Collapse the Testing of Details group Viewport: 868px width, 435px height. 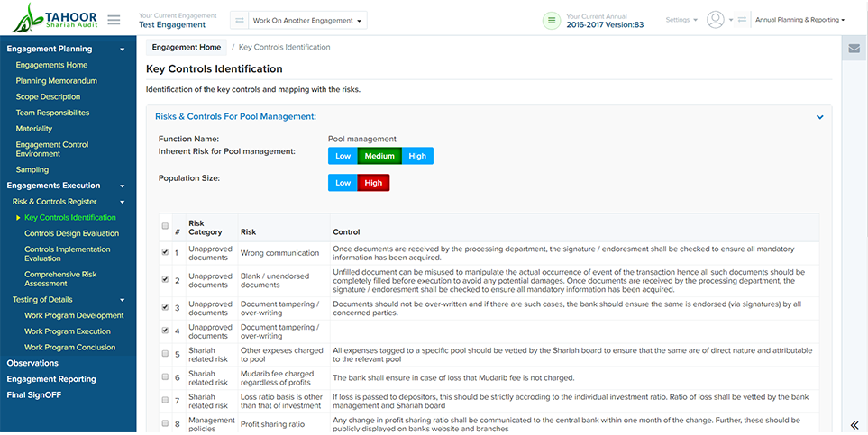tap(123, 300)
